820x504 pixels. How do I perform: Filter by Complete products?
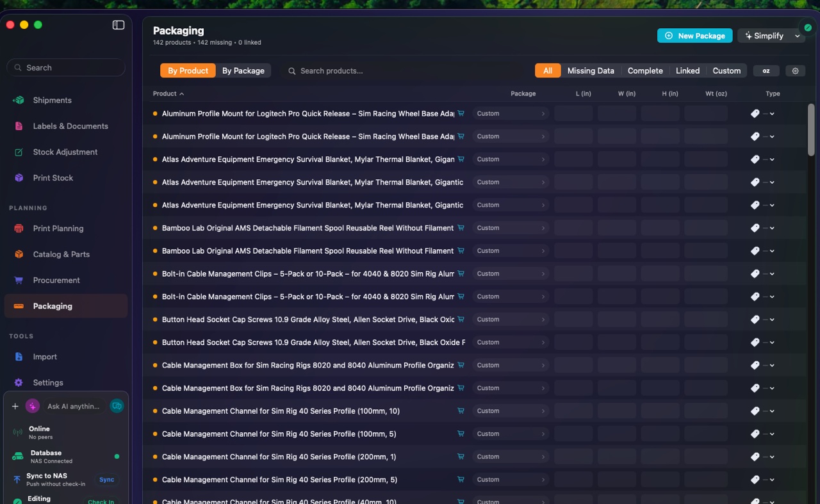(645, 70)
